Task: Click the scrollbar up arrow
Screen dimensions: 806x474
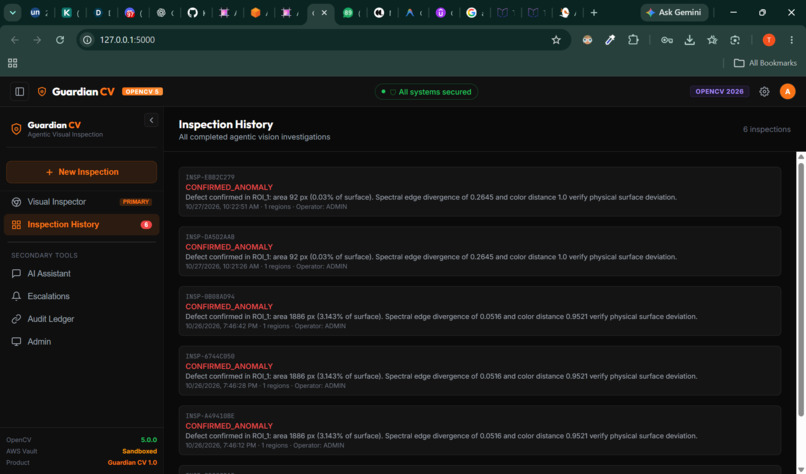Action: pyautogui.click(x=800, y=156)
